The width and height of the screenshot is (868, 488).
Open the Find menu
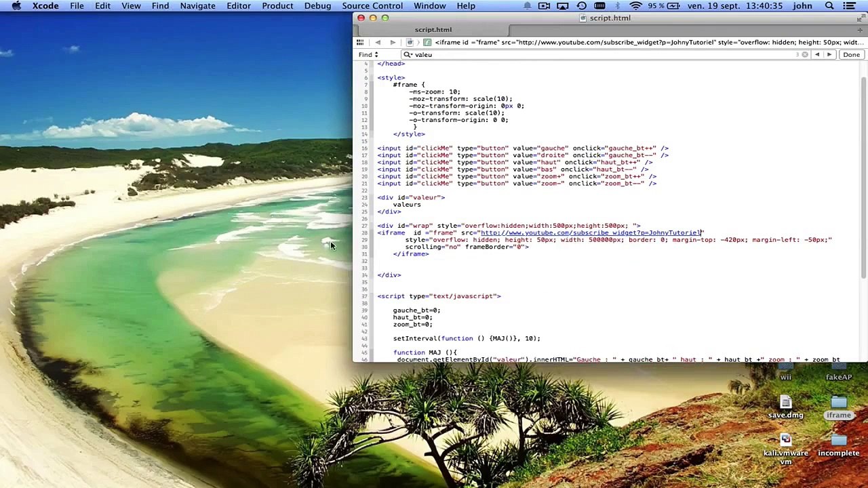tap(160, 6)
